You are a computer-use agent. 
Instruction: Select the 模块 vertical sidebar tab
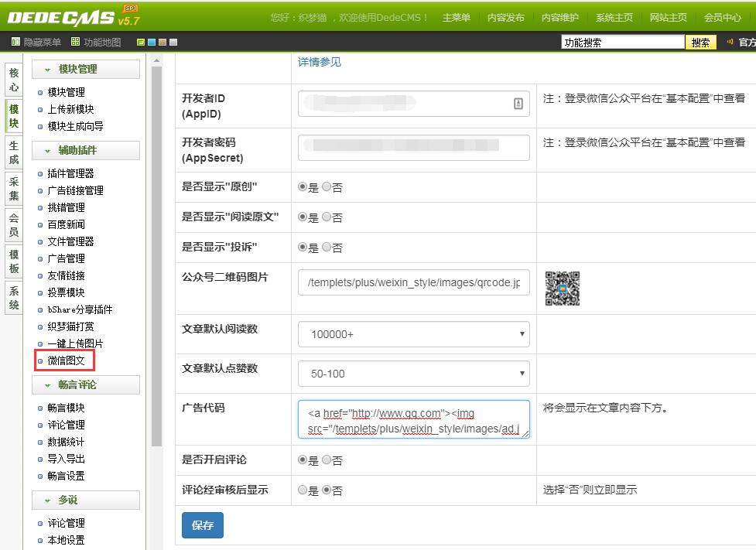(14, 116)
